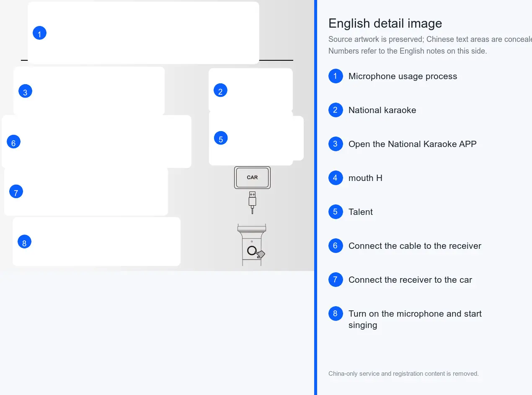This screenshot has height=395, width=532.
Task: Click the 'Talent' note
Action: coord(361,212)
